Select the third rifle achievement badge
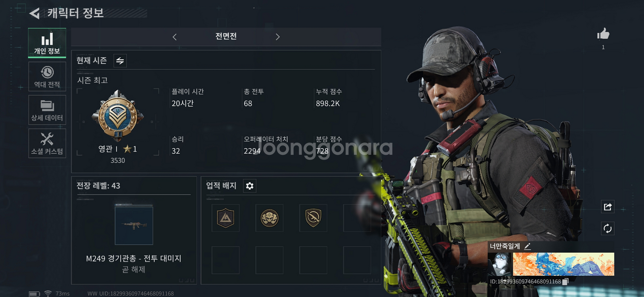 click(313, 218)
